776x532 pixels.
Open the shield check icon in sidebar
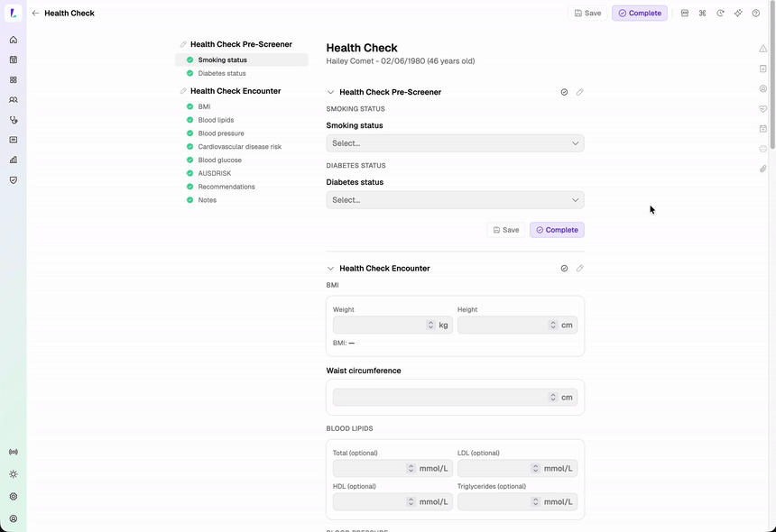pos(14,180)
